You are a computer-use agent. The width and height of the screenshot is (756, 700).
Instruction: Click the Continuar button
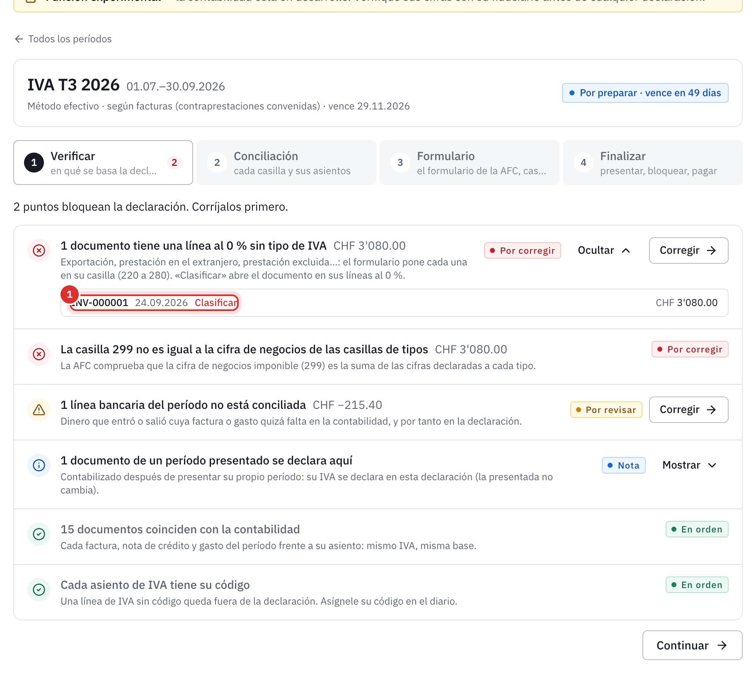pyautogui.click(x=692, y=645)
